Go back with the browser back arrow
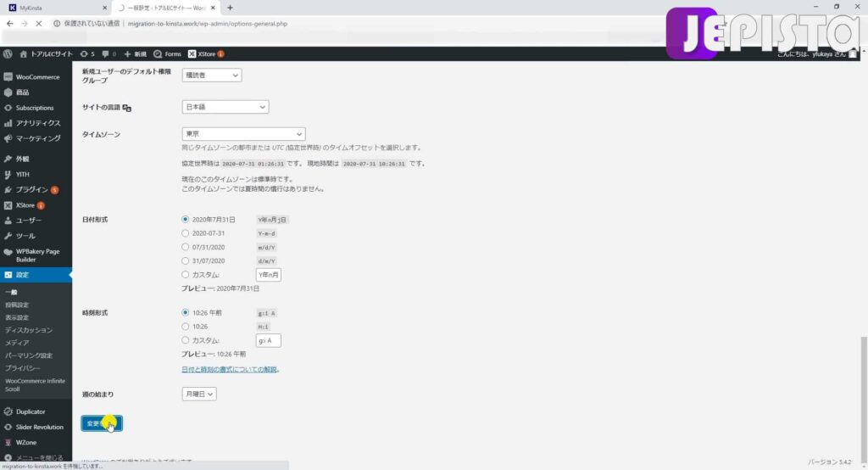Viewport: 868px width, 470px height. 9,24
